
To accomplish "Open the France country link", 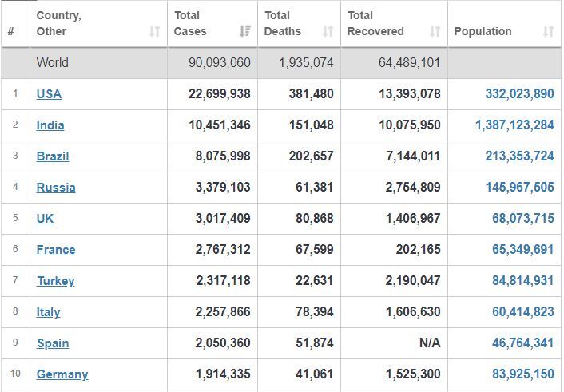I will (x=56, y=250).
